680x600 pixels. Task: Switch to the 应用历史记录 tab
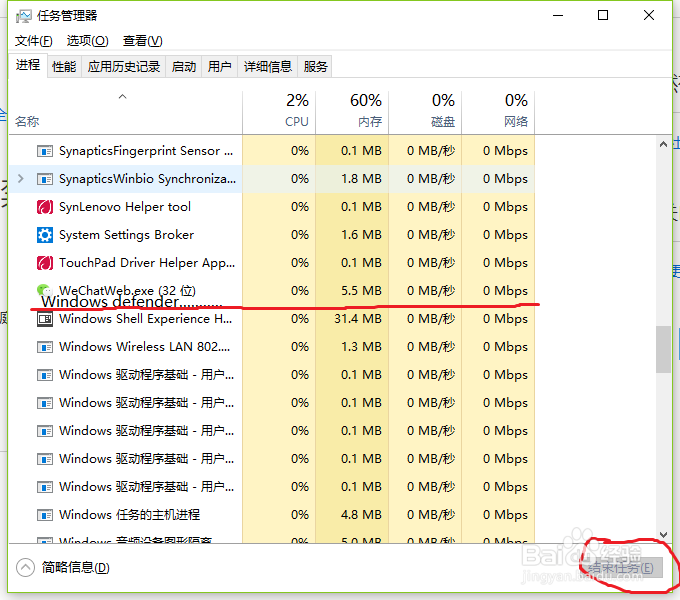pyautogui.click(x=124, y=67)
